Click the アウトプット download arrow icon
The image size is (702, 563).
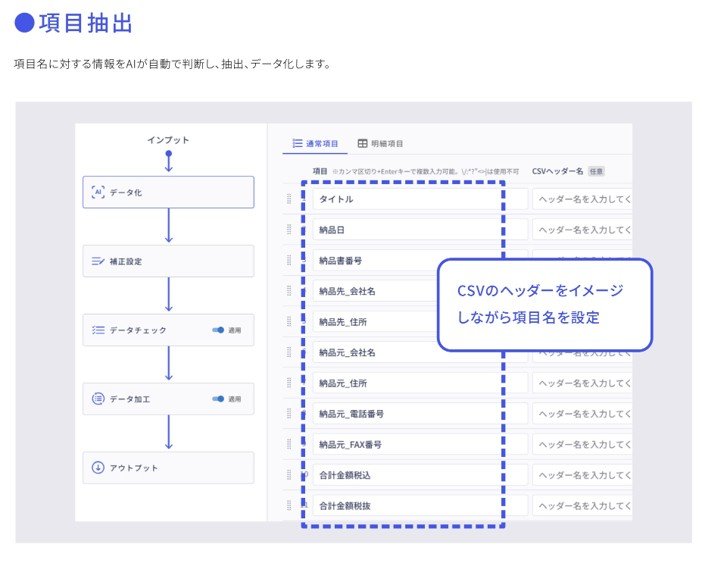[x=98, y=468]
